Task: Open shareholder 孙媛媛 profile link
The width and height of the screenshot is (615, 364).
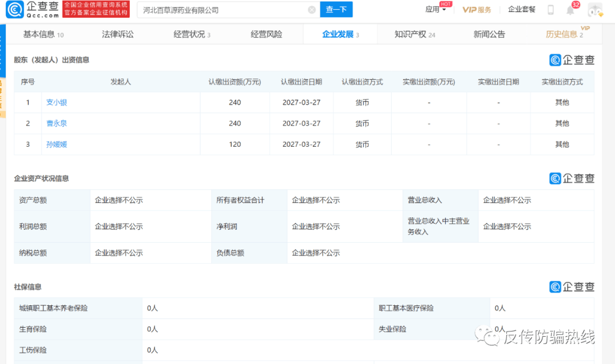Action: pos(56,144)
